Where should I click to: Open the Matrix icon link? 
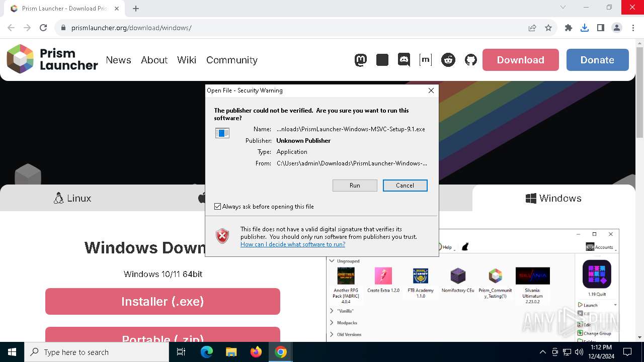coord(426,60)
